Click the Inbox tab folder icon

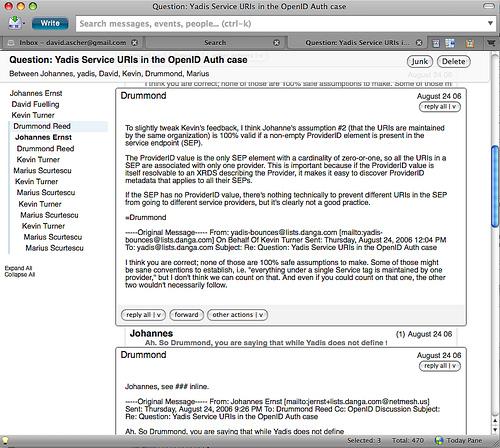pyautogui.click(x=11, y=43)
